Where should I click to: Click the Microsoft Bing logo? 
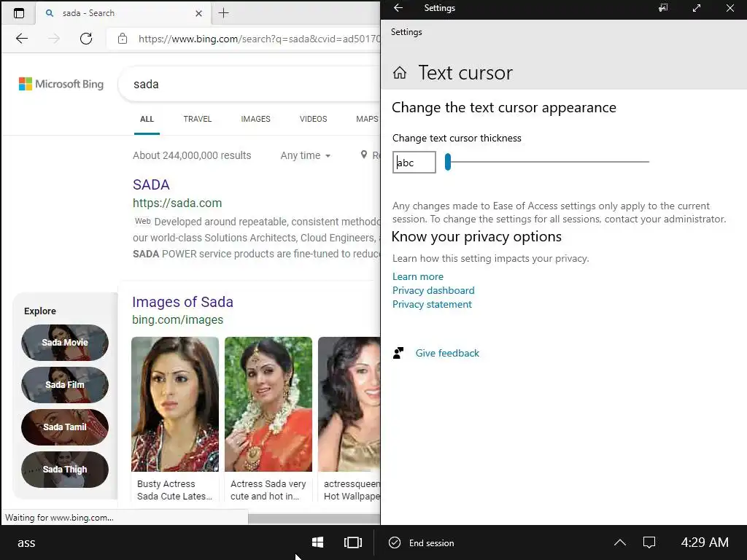pyautogui.click(x=61, y=85)
